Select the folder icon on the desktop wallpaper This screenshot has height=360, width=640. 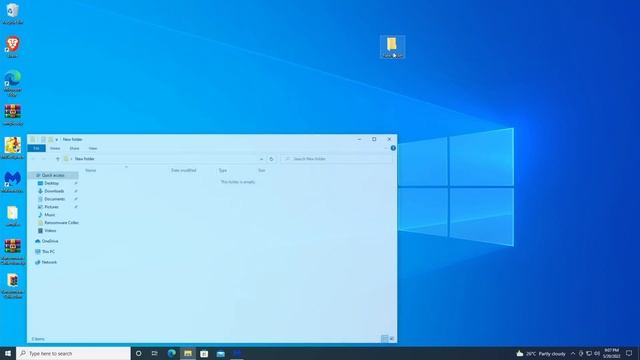(x=392, y=47)
